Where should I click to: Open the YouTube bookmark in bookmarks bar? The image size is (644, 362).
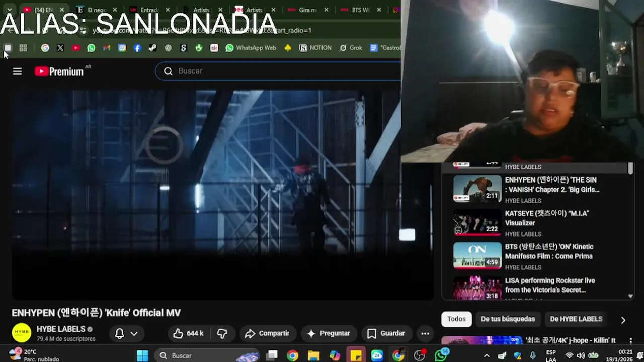click(76, 48)
